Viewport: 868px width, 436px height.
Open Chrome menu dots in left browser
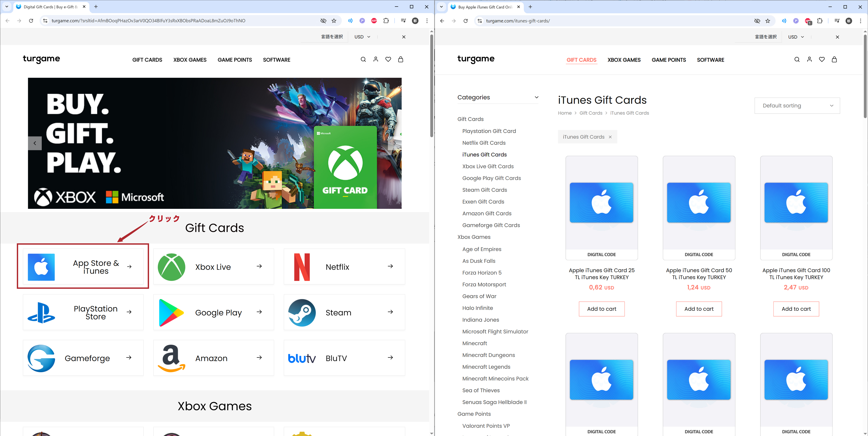pos(427,21)
